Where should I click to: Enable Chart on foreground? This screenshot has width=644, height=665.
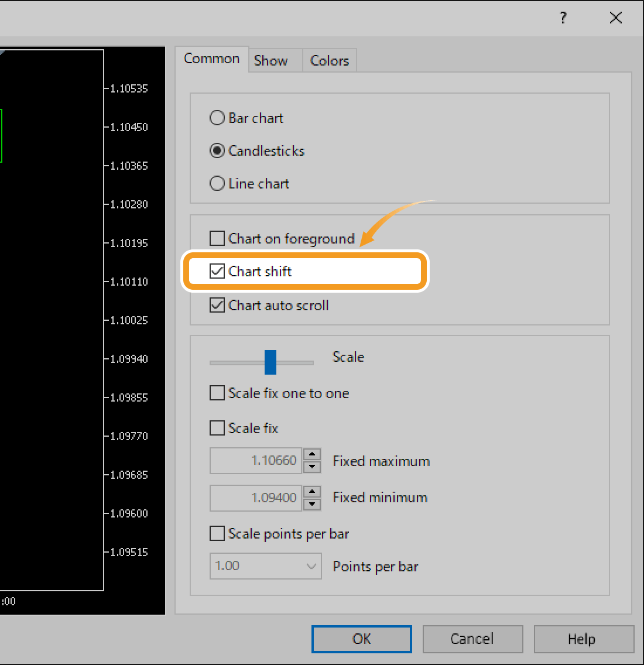[x=217, y=238]
